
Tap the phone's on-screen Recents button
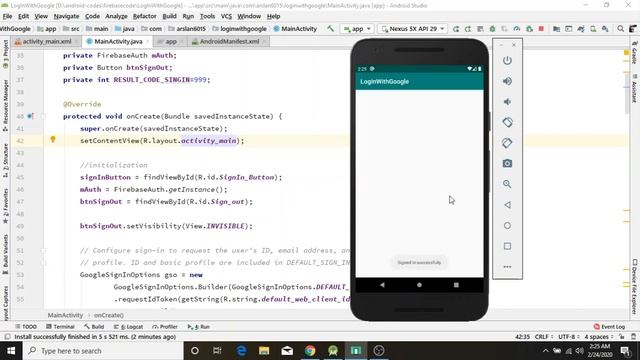456,285
